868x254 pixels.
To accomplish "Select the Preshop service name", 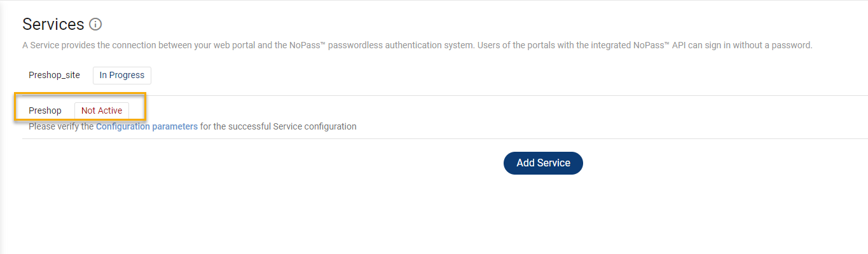I will point(45,110).
